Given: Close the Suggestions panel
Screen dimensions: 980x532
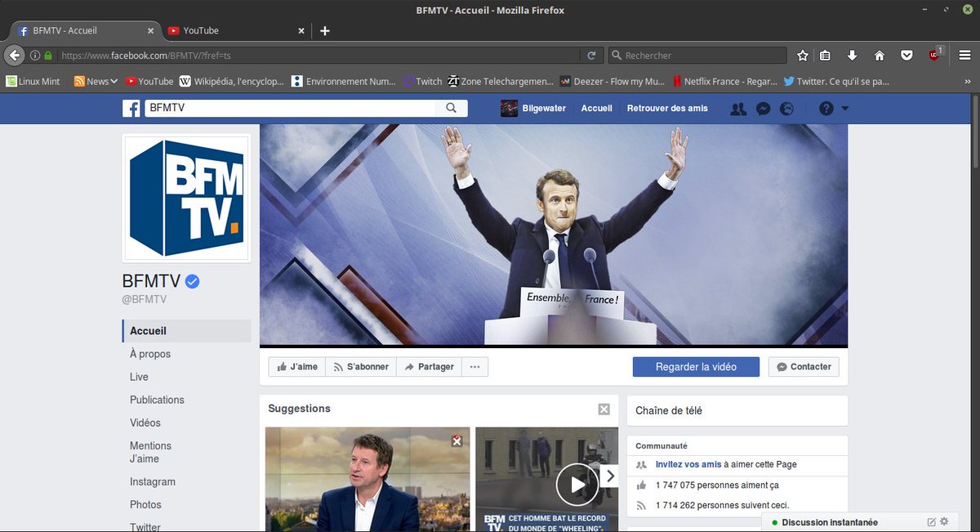Looking at the screenshot, I should pyautogui.click(x=604, y=409).
